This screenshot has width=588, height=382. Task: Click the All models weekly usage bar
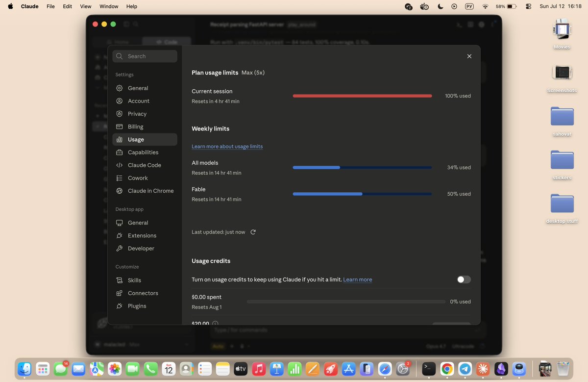(x=362, y=168)
